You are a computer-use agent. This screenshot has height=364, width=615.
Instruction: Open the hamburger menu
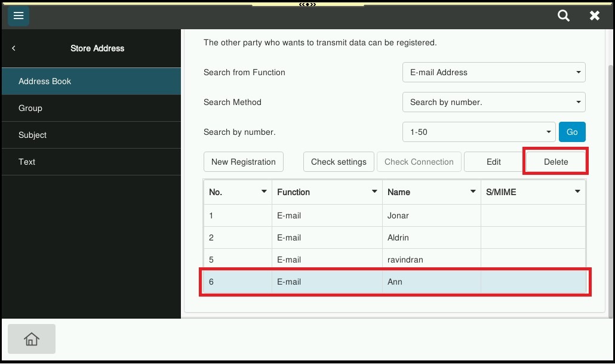pyautogui.click(x=19, y=16)
